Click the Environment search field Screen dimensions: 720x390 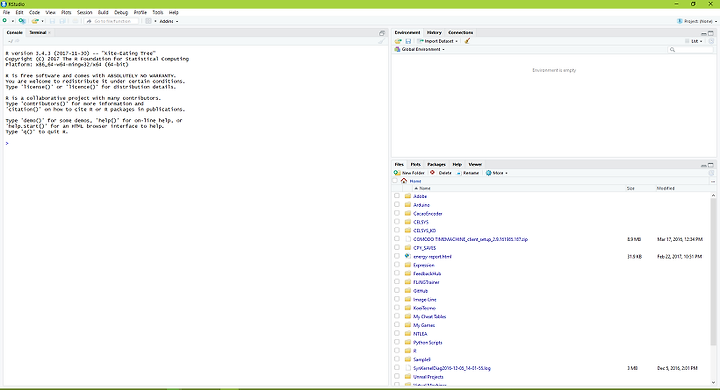point(691,49)
